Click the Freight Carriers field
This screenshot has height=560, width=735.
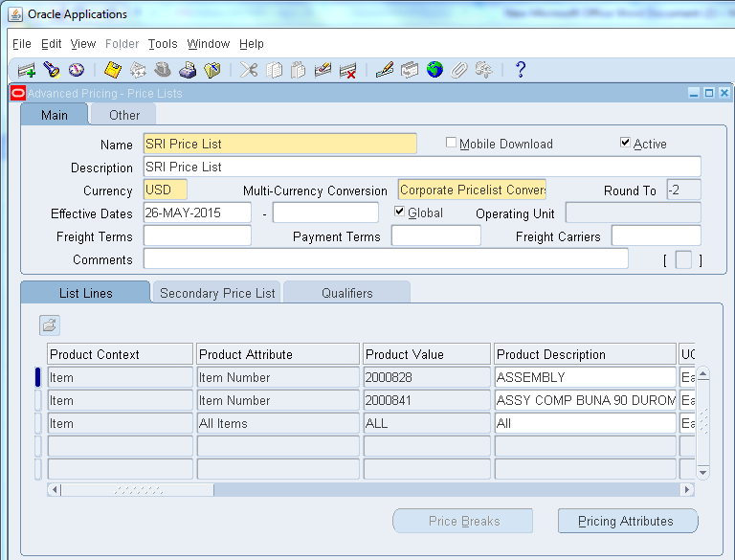click(657, 235)
